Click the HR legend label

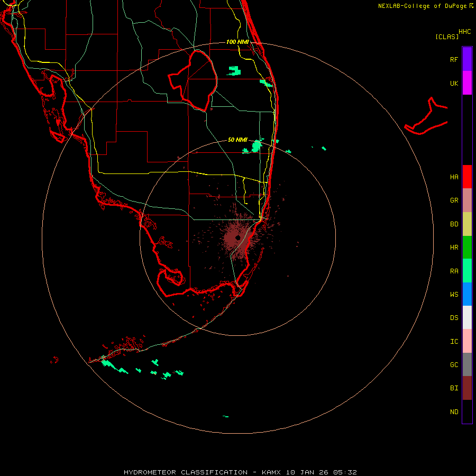tap(454, 248)
